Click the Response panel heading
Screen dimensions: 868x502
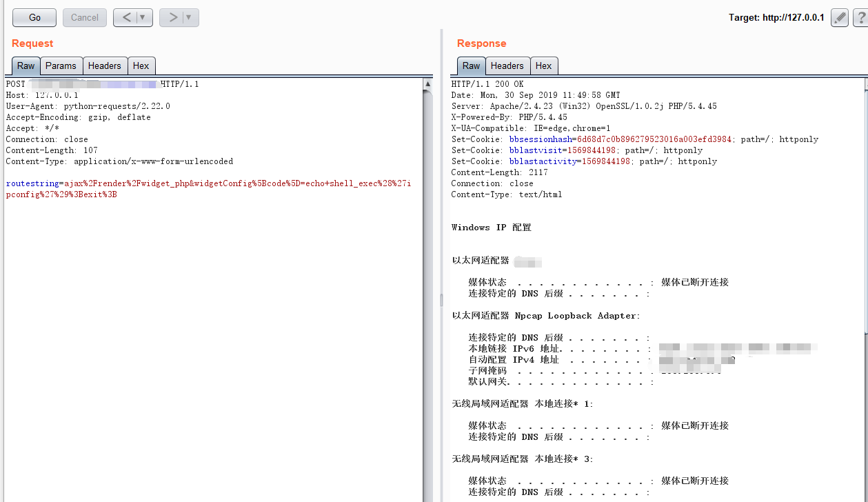coord(481,43)
